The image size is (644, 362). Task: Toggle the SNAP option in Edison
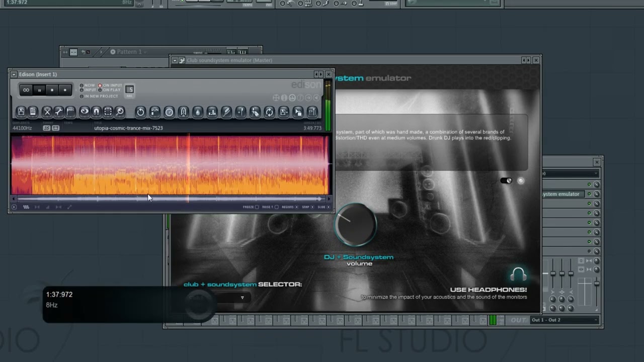(307, 207)
